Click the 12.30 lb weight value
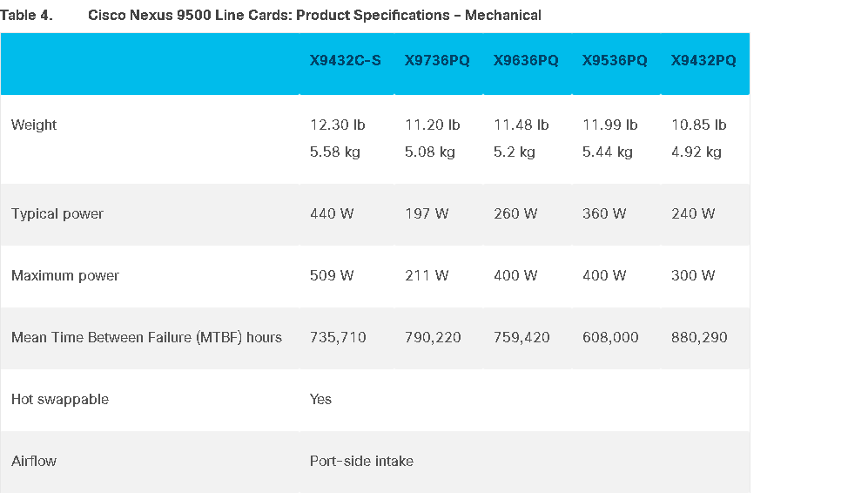The height and width of the screenshot is (493, 868). [337, 125]
